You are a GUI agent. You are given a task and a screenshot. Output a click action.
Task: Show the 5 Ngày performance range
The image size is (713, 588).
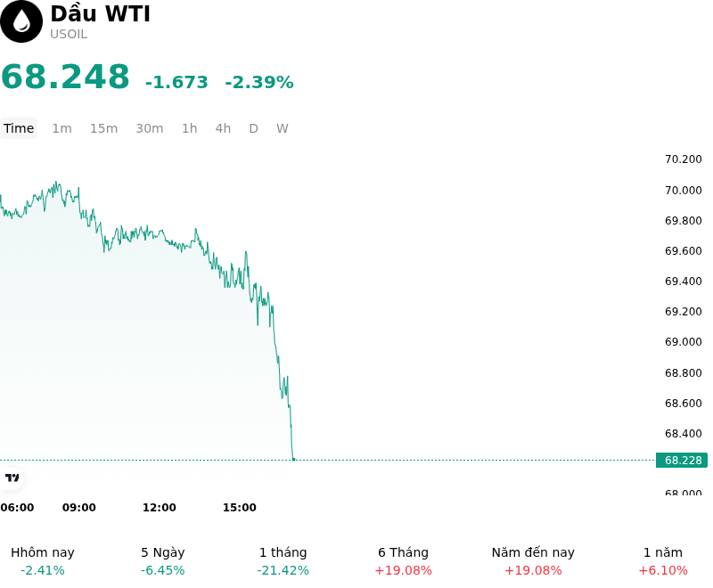163,561
